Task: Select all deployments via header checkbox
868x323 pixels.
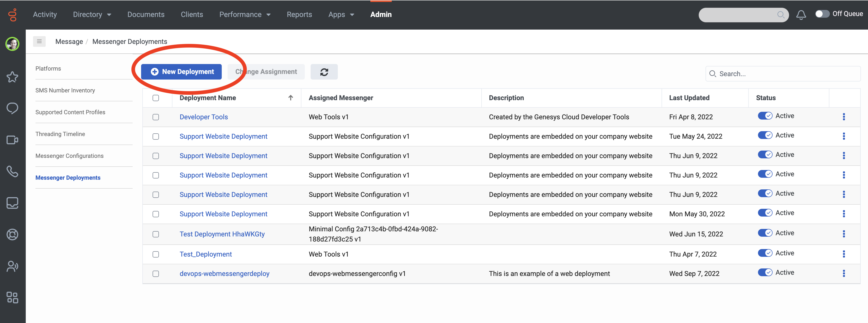Action: 156,97
